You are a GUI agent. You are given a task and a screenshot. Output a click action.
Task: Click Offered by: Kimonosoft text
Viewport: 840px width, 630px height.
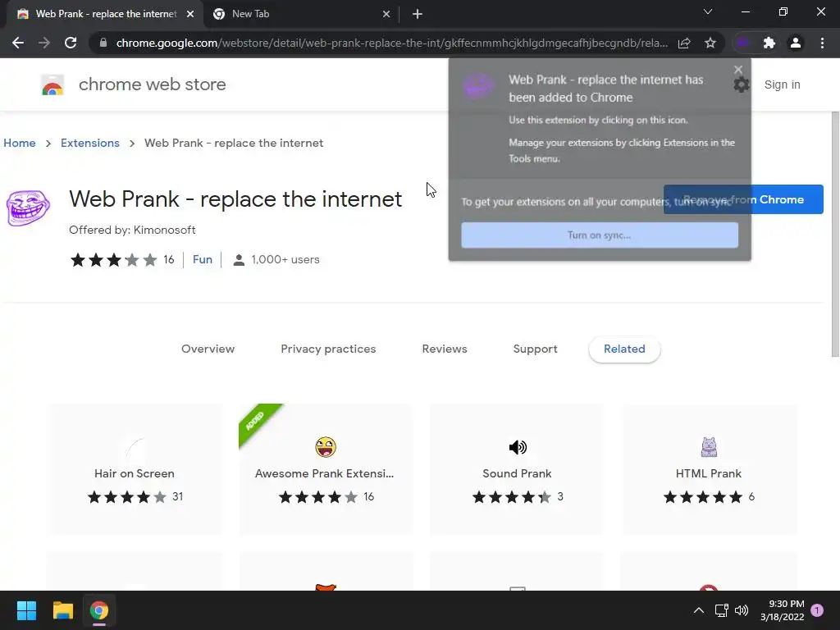tap(132, 230)
